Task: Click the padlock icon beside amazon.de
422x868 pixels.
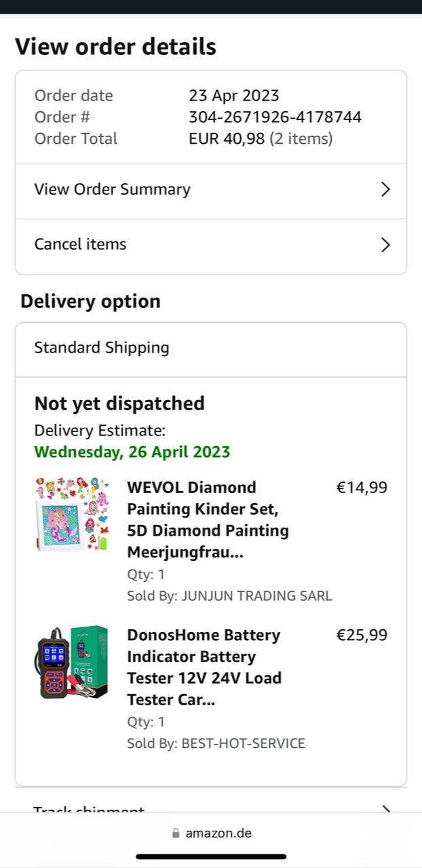Action: click(176, 833)
